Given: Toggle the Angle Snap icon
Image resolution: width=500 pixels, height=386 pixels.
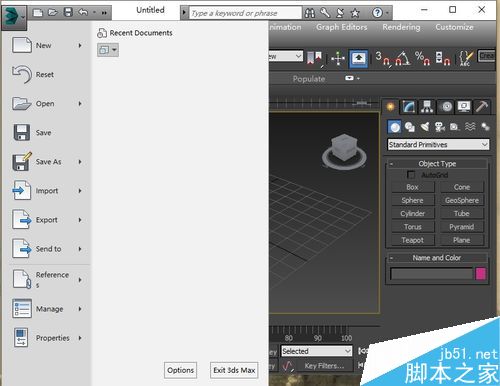Looking at the screenshot, I should tap(402, 58).
